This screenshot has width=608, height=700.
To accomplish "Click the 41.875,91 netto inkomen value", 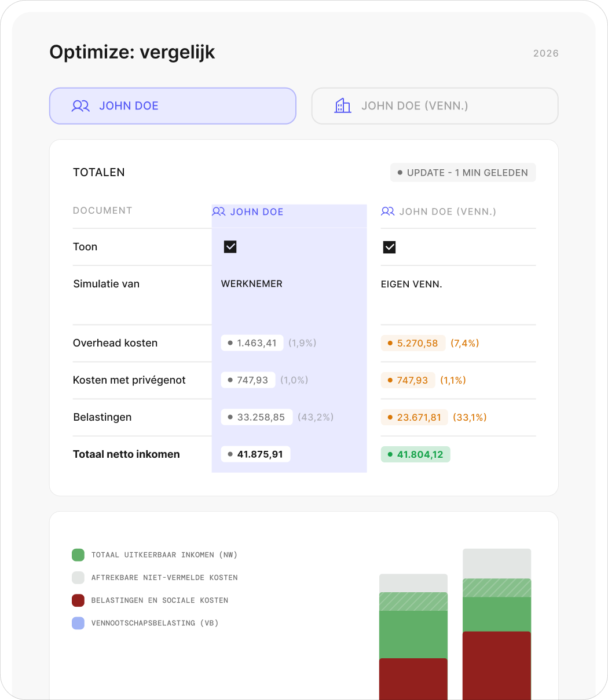I will click(255, 454).
